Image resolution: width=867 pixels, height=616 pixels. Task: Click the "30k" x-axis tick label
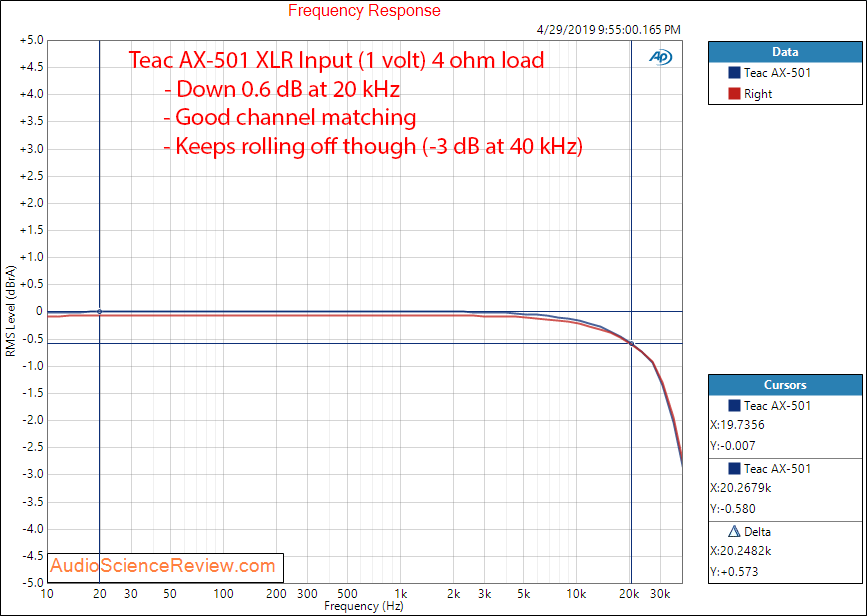coord(660,594)
